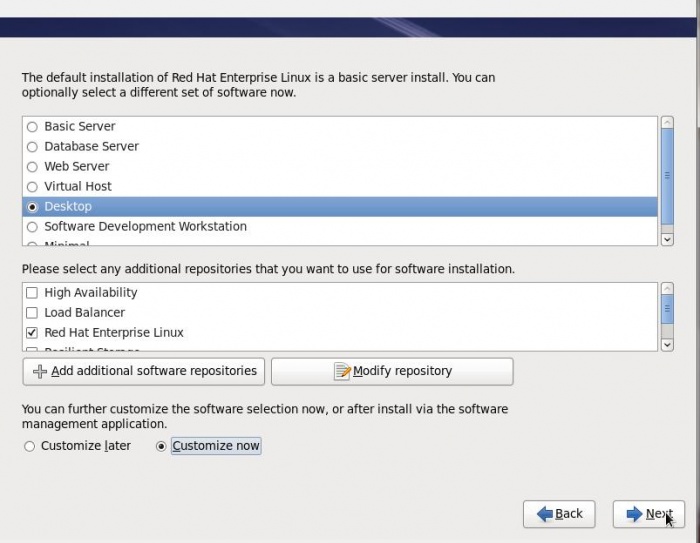Uncheck the Red Hat Enterprise Linux repository
Screen dimensions: 700x543
32,333
